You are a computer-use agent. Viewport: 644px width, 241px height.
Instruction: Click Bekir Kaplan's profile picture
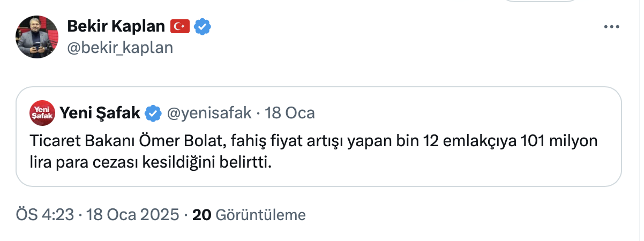[38, 37]
